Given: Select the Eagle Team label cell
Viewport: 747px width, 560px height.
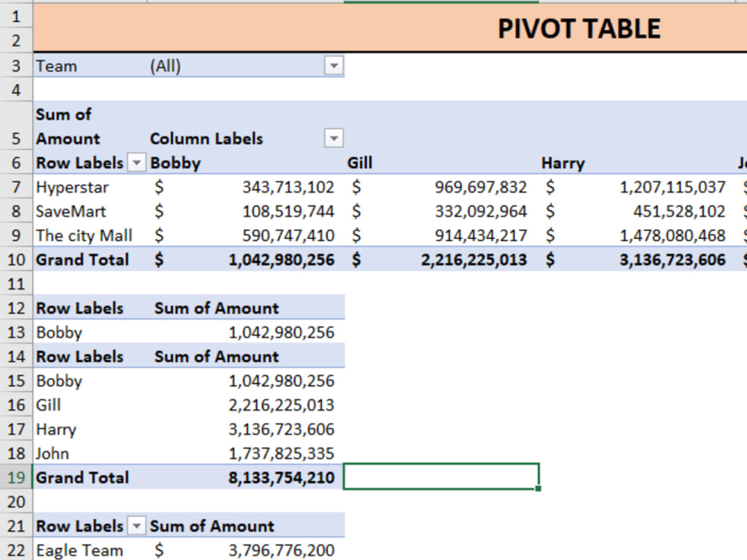Looking at the screenshot, I should point(90,550).
